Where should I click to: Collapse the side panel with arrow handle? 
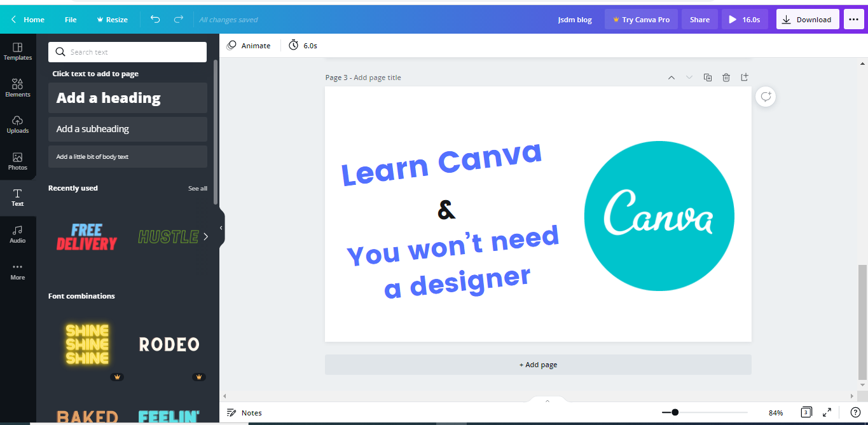click(x=221, y=227)
